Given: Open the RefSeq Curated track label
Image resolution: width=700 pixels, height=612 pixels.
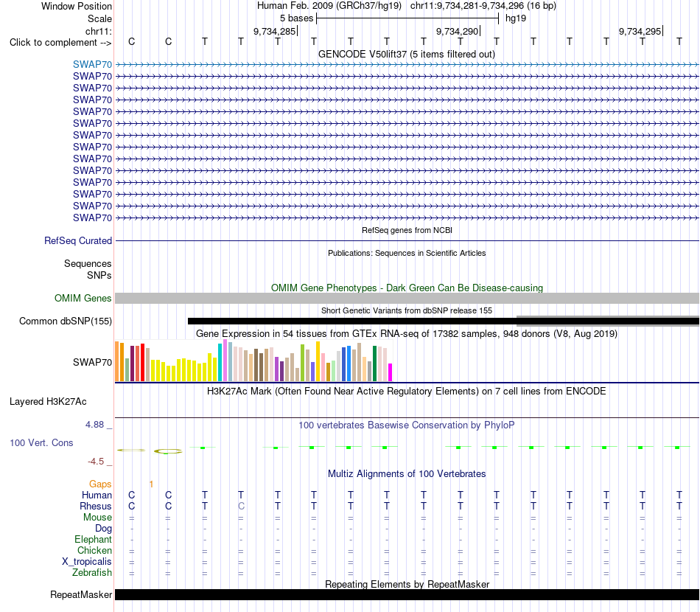Looking at the screenshot, I should pyautogui.click(x=78, y=241).
